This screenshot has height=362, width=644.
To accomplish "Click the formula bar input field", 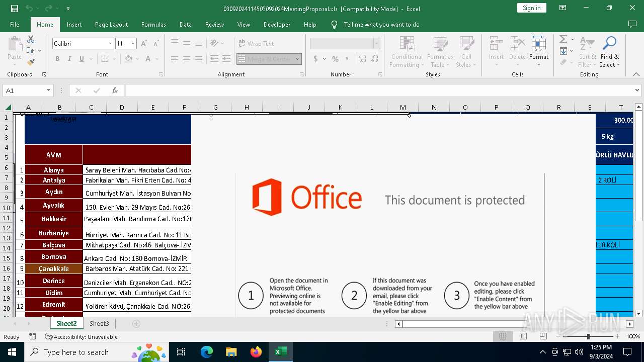I will pyautogui.click(x=379, y=90).
